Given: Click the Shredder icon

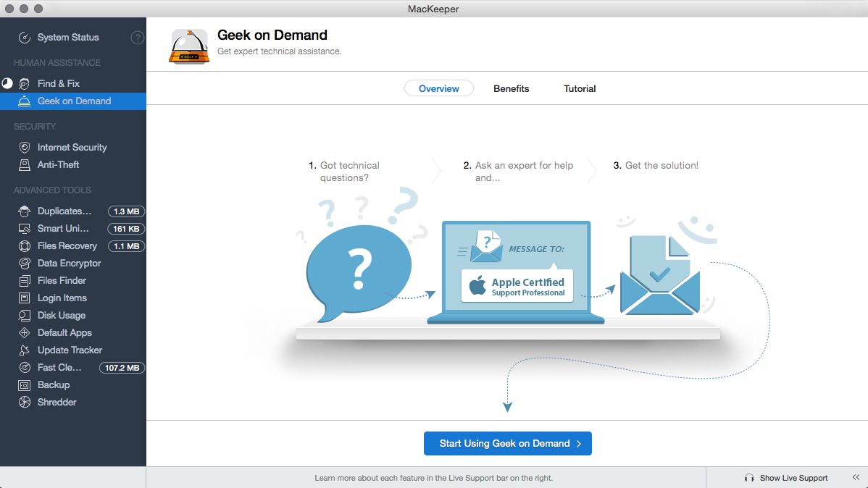Looking at the screenshot, I should (x=25, y=403).
